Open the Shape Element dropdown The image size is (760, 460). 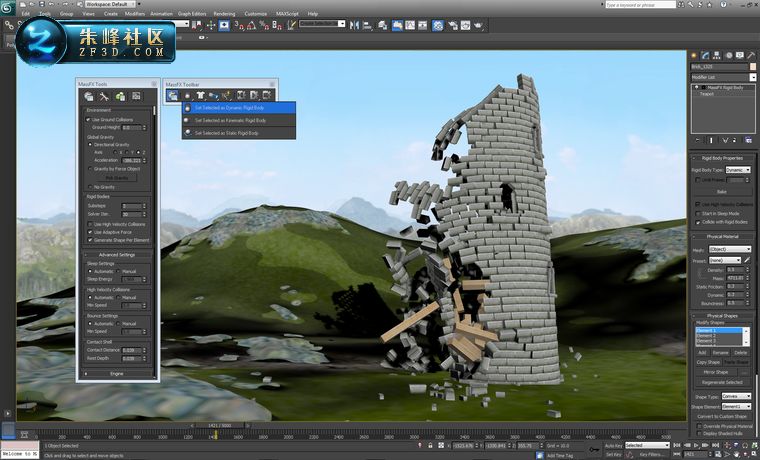736,406
